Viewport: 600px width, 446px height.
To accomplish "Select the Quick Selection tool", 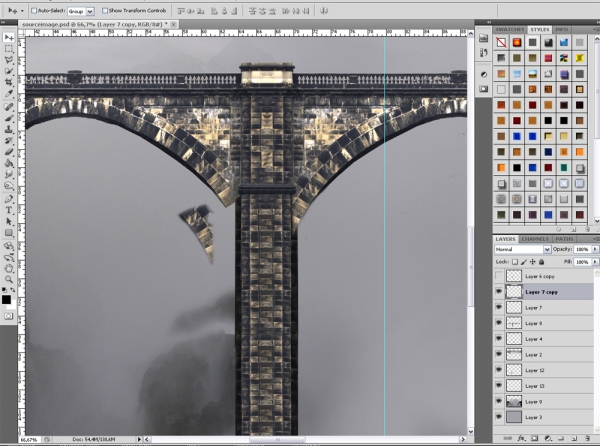I will 9,71.
